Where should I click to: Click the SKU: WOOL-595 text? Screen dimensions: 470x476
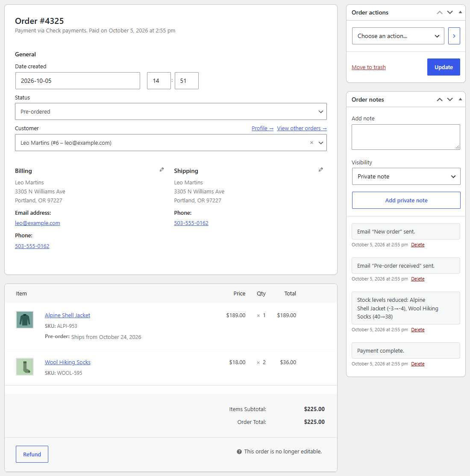[64, 373]
